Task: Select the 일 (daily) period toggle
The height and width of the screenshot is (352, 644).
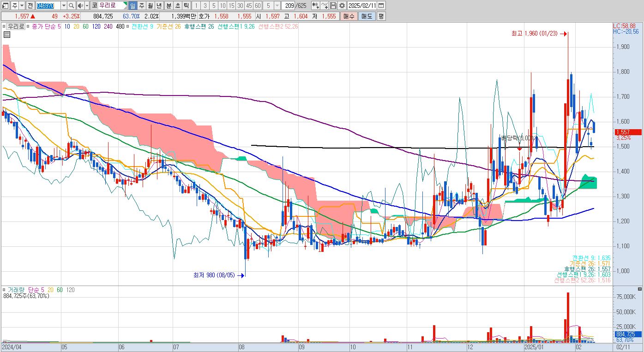Action: (x=132, y=6)
